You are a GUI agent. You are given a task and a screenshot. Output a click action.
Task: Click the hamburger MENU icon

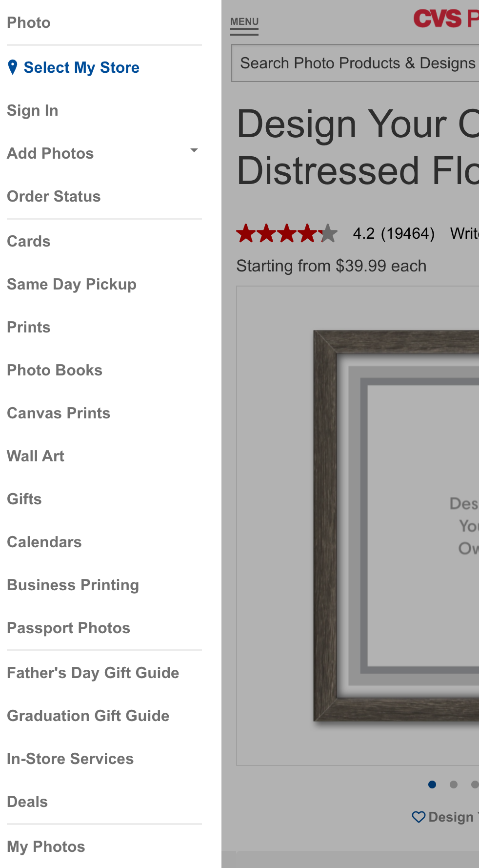coord(244,26)
